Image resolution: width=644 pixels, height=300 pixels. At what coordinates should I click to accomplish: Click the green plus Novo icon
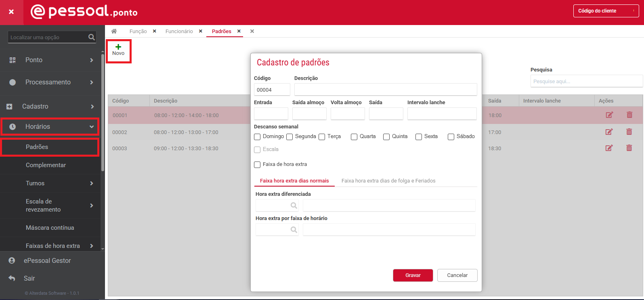[118, 47]
